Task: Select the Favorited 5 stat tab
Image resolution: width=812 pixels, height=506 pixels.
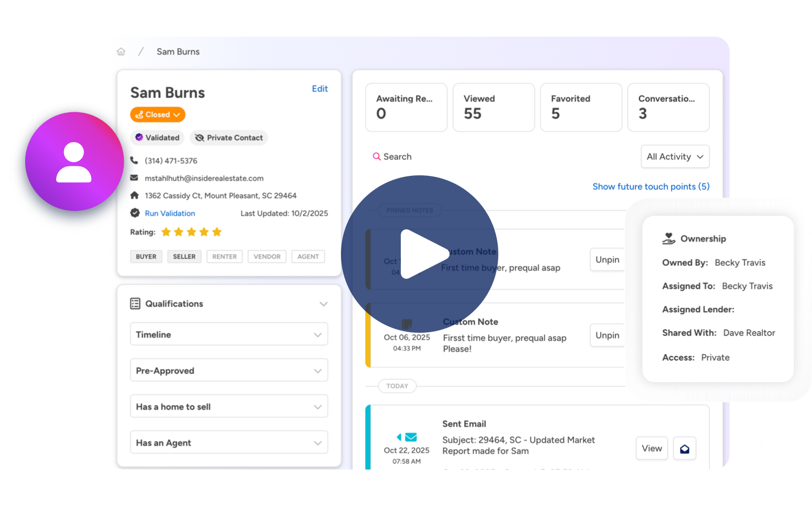Action: coord(581,107)
